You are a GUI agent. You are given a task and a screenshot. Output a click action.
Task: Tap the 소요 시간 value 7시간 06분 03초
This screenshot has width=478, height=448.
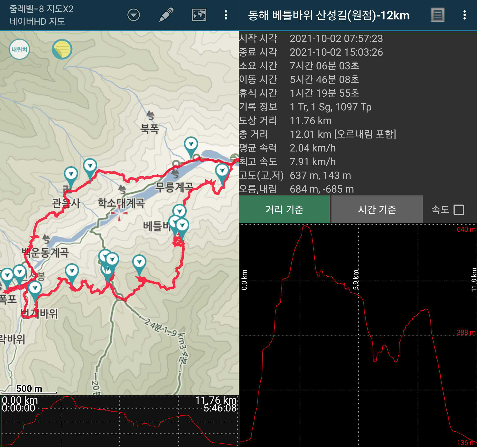pos(324,66)
